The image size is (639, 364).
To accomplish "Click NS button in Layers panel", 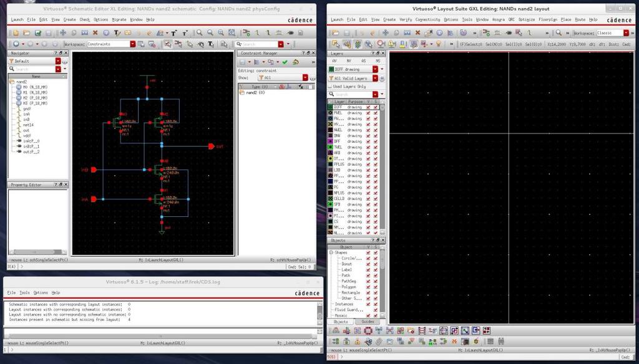I will (378, 60).
